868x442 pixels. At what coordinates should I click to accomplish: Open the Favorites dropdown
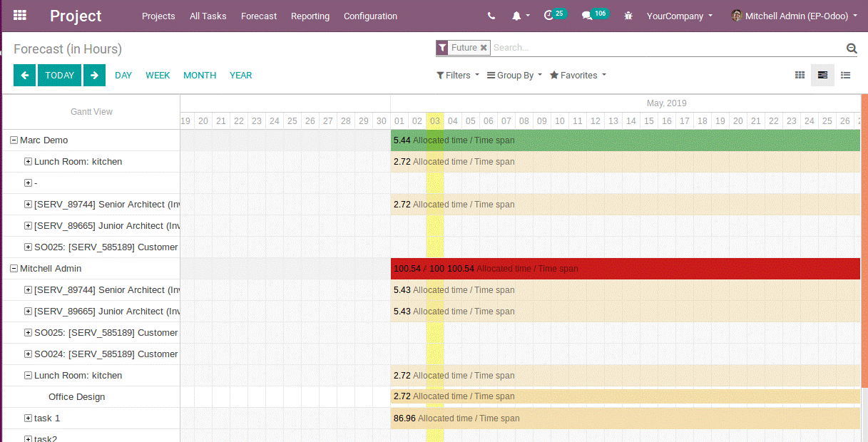pyautogui.click(x=578, y=75)
